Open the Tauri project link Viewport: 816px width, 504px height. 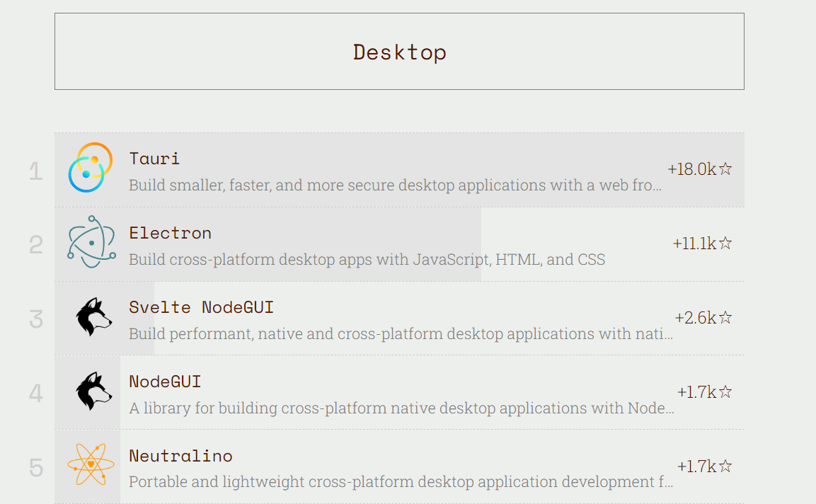154,158
